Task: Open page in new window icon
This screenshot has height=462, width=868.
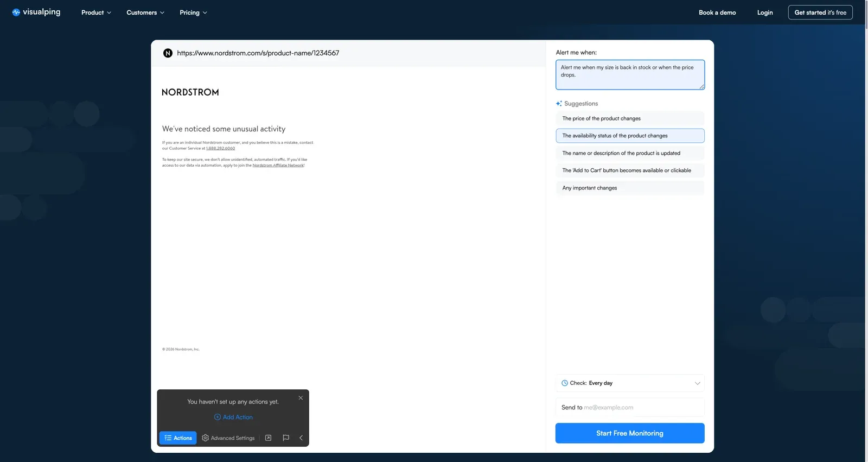Action: click(268, 438)
